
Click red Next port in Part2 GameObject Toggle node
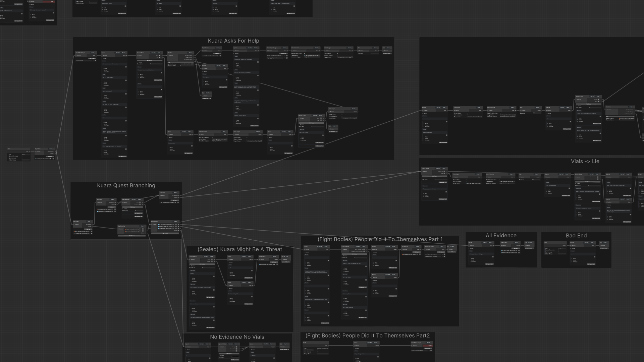click(x=432, y=346)
